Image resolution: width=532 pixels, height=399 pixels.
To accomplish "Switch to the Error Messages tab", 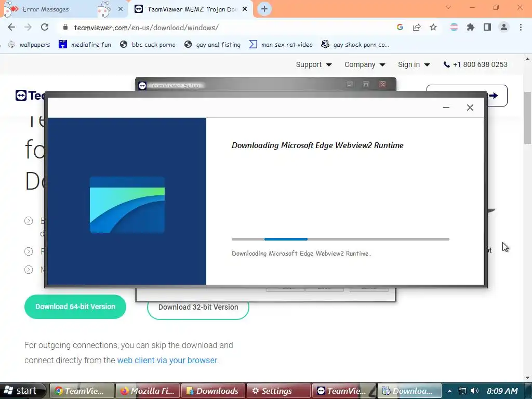I will pyautogui.click(x=64, y=9).
